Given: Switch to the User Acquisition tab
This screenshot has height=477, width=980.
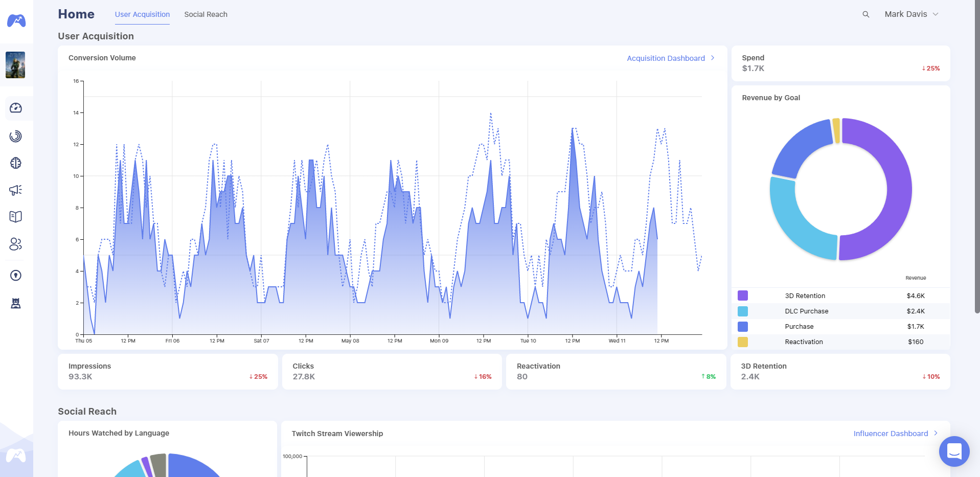Looking at the screenshot, I should pyautogui.click(x=142, y=14).
